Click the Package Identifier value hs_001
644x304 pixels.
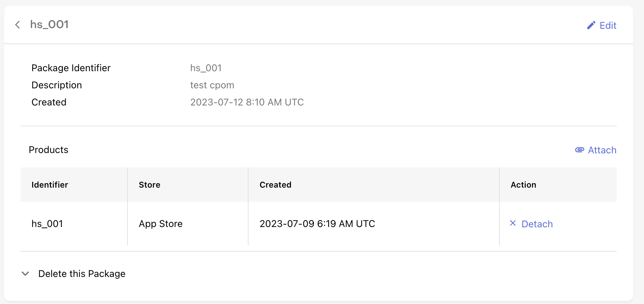(x=206, y=68)
